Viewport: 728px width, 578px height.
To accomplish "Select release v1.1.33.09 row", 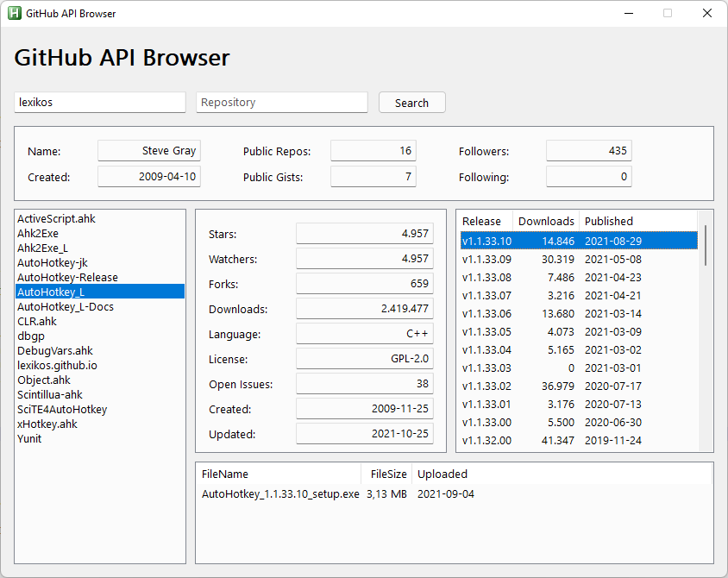I will [579, 259].
